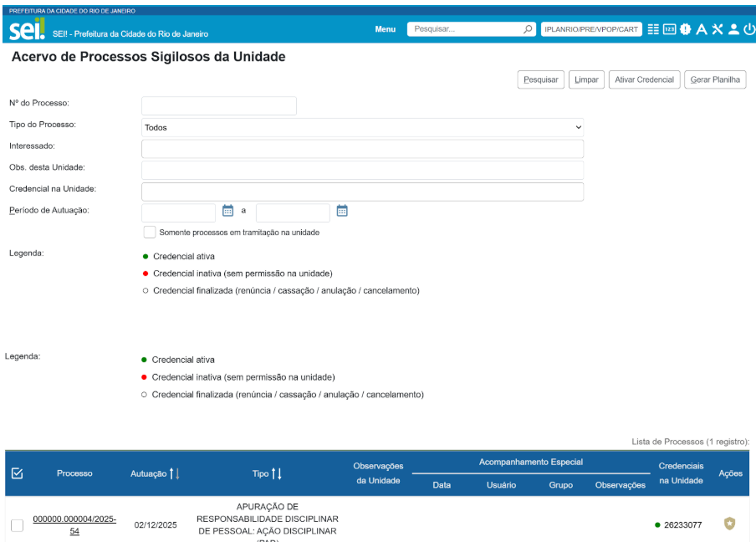Click the letter A accessibility icon
Viewport: 756px width, 542px height.
pos(701,29)
